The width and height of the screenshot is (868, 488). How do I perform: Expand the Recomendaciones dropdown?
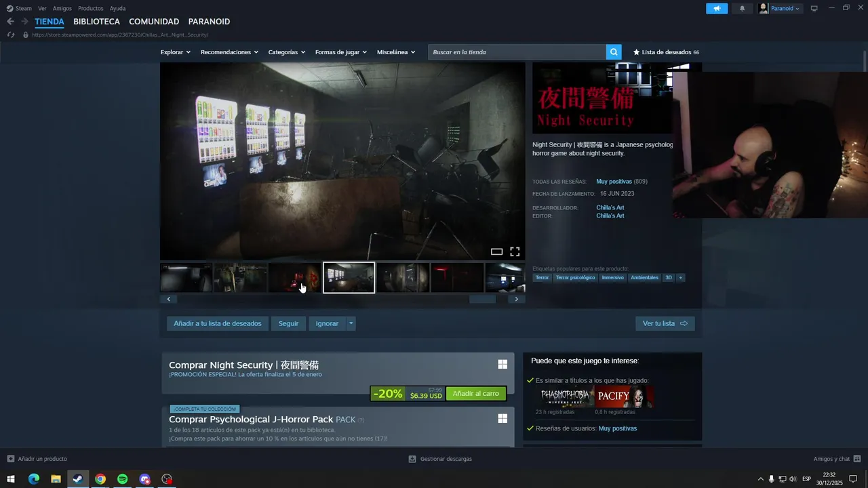230,52
